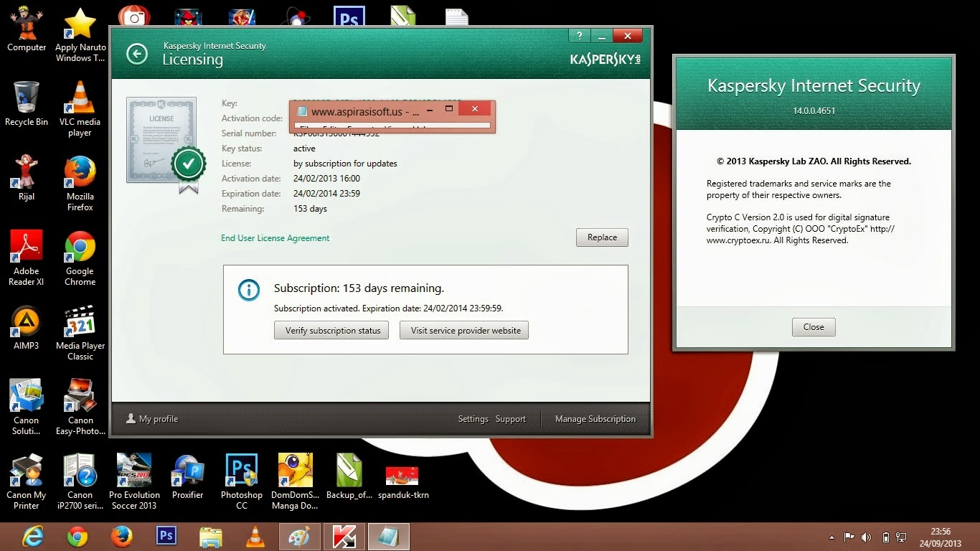Open the Computer desktop icon
980x551 pixels.
coord(27,29)
